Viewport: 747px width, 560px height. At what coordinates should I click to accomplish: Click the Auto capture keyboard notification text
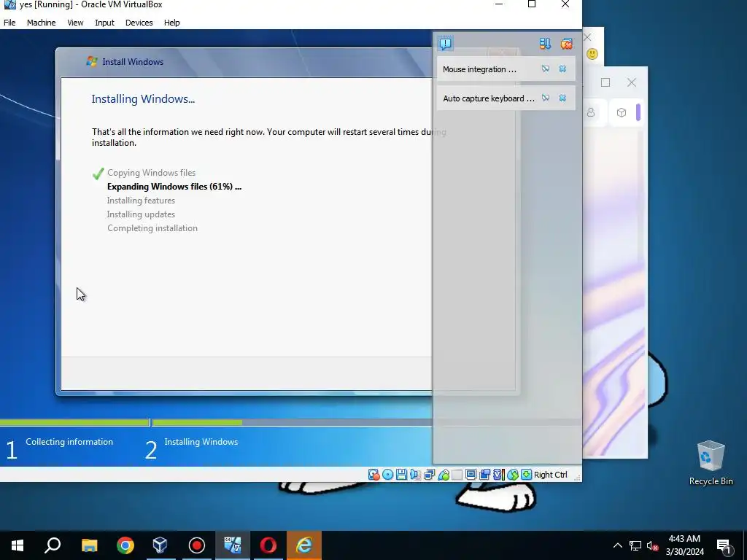click(x=488, y=98)
